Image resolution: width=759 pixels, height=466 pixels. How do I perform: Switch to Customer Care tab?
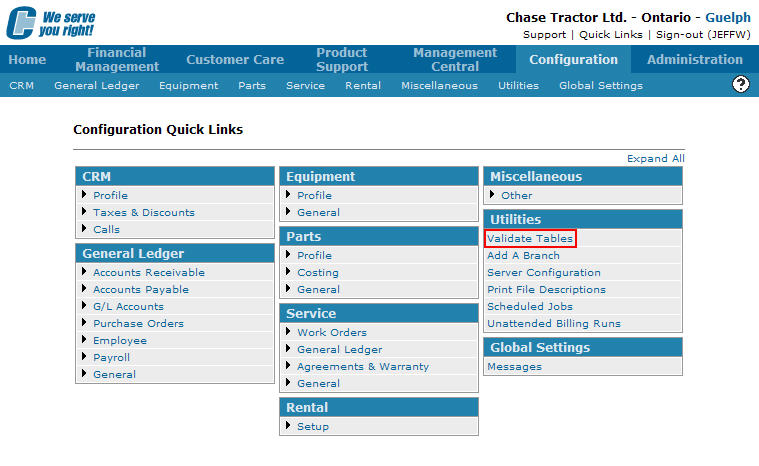pyautogui.click(x=235, y=60)
